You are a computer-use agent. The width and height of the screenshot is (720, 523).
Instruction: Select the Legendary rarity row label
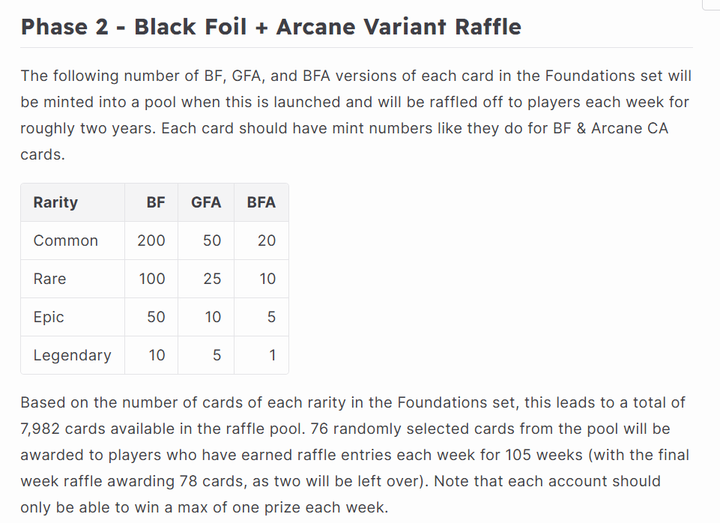72,355
